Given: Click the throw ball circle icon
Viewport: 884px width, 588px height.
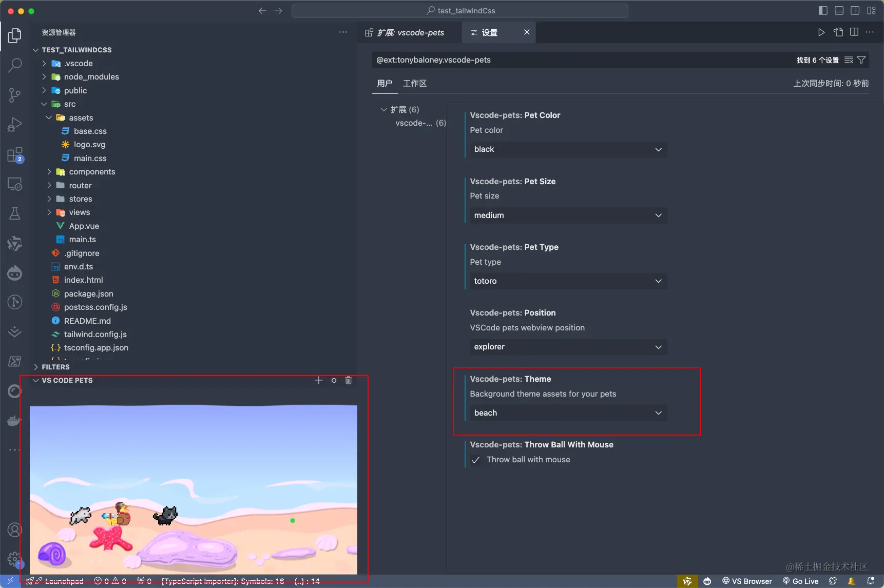Looking at the screenshot, I should (x=334, y=380).
